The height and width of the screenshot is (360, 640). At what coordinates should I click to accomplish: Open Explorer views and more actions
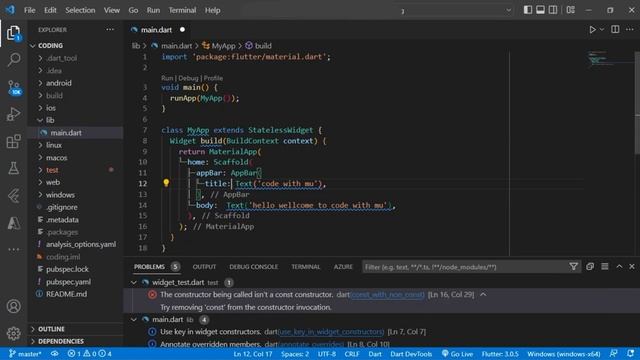coord(110,29)
